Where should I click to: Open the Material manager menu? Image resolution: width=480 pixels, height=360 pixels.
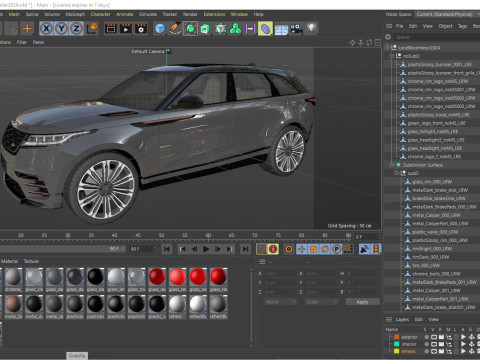[10, 261]
